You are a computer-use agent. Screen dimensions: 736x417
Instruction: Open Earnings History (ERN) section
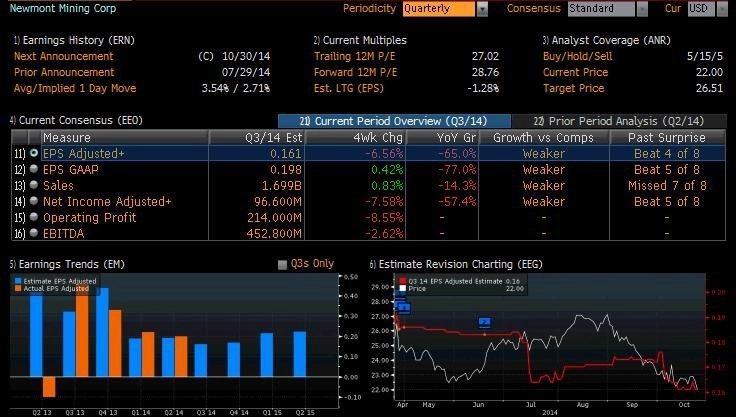pos(74,40)
